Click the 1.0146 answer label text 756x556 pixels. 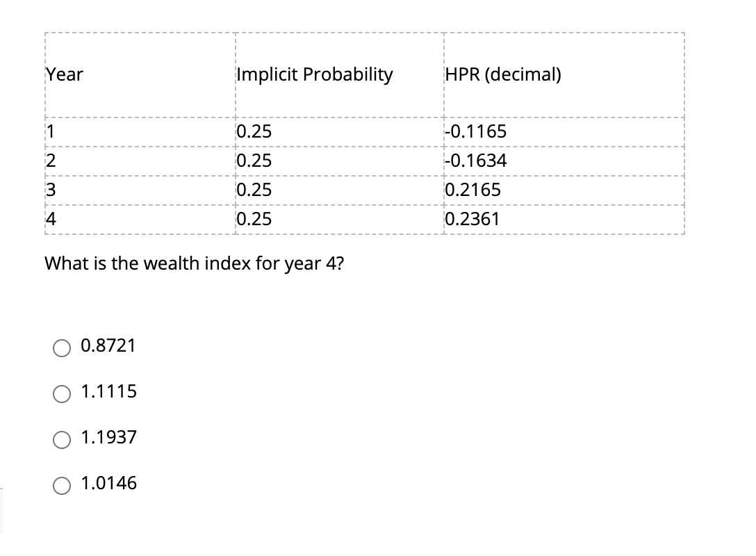click(x=108, y=483)
